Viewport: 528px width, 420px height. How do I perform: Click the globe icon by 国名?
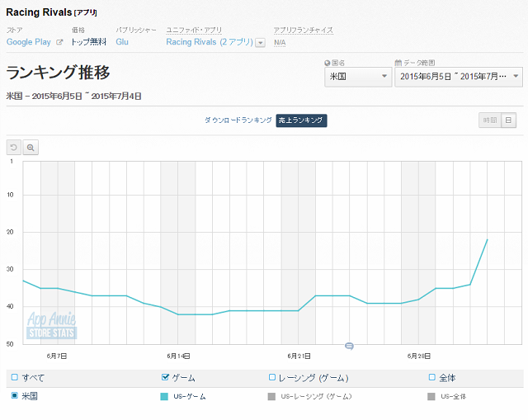pyautogui.click(x=327, y=63)
